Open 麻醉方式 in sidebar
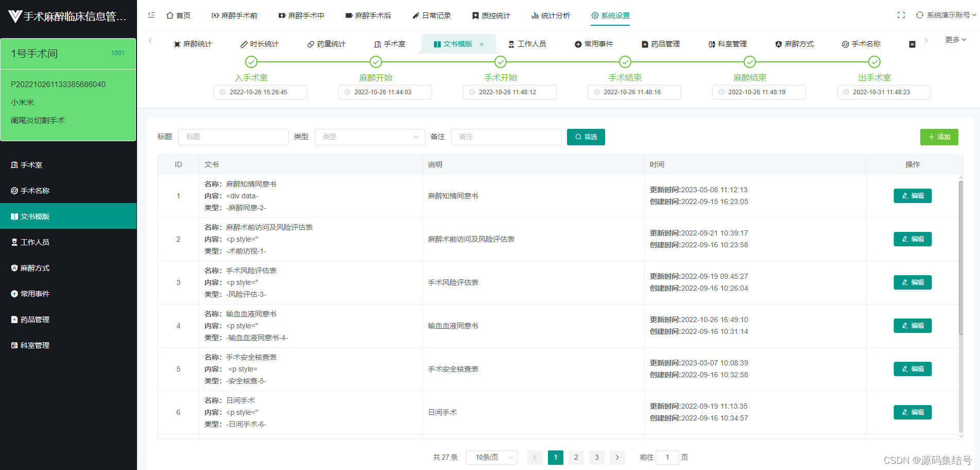The height and width of the screenshot is (470, 980). coord(68,268)
